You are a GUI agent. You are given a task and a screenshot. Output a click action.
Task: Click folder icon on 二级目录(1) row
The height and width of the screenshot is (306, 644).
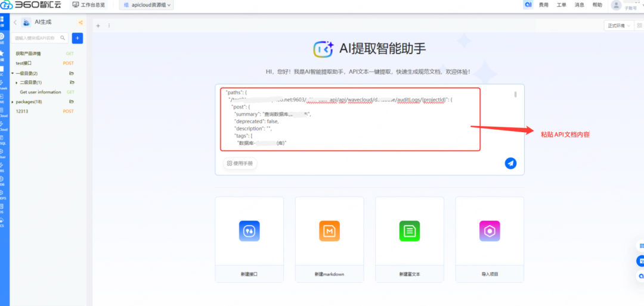point(72,82)
